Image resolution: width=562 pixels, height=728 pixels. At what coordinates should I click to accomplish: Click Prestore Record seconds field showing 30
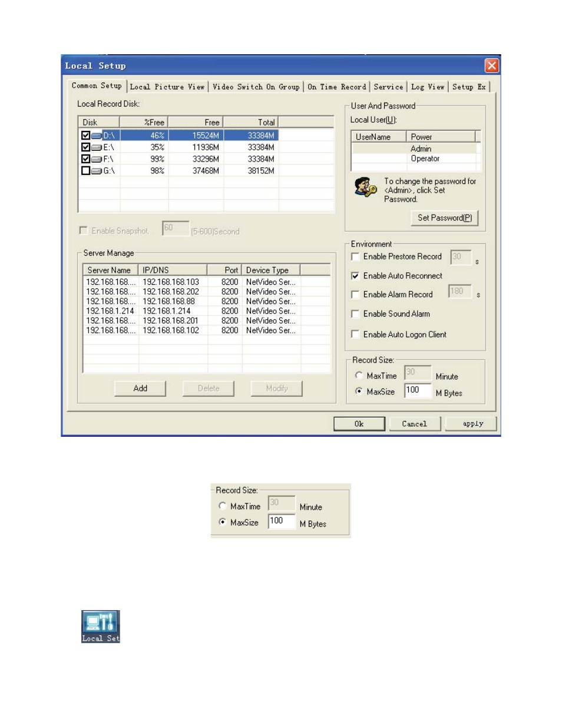click(x=461, y=257)
